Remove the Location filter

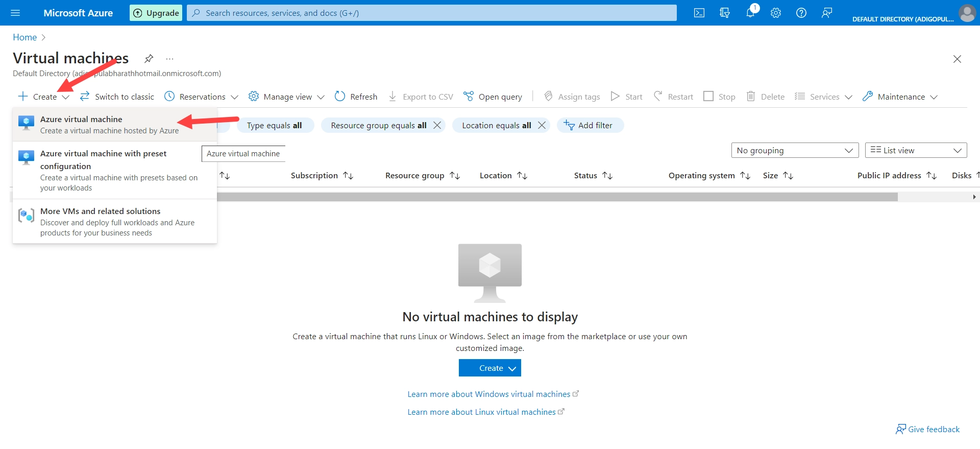(542, 125)
